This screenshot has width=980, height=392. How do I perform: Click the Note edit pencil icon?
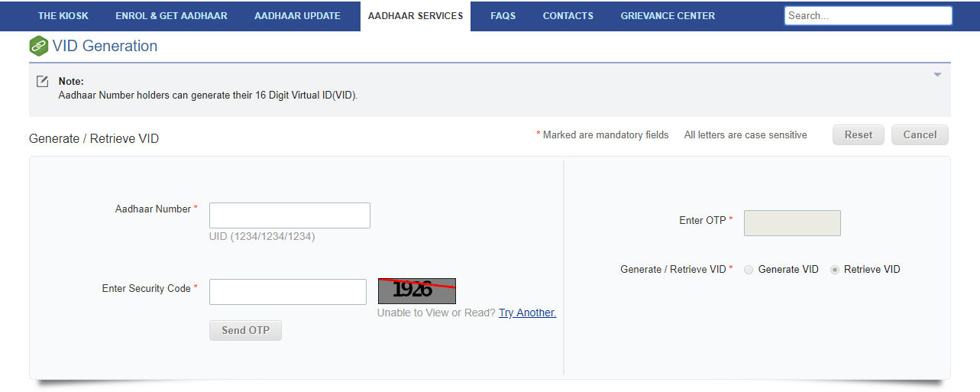pyautogui.click(x=43, y=81)
